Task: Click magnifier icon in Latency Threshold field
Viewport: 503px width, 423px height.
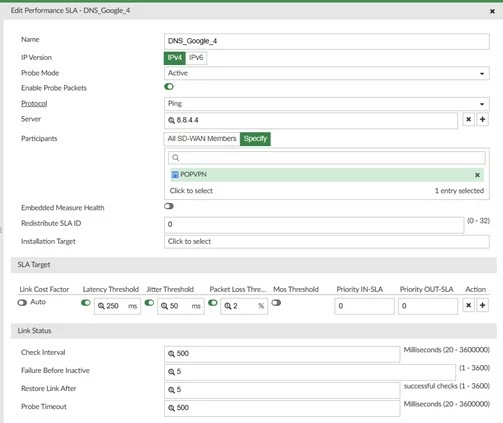Action: point(101,306)
